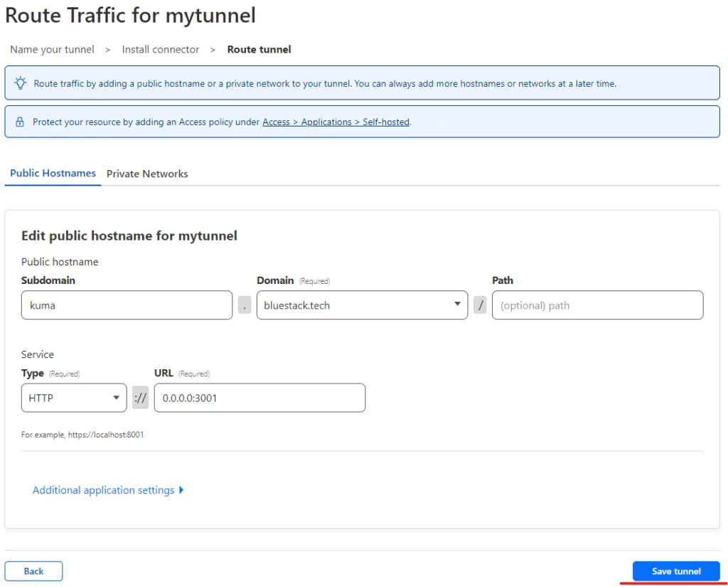Click the Path field label
Image resolution: width=728 pixels, height=587 pixels.
pyautogui.click(x=503, y=280)
